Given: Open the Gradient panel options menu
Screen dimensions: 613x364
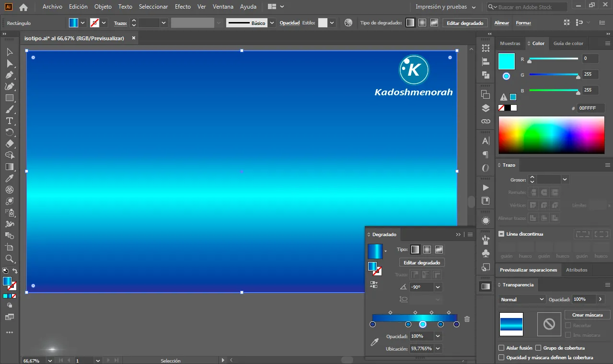Looking at the screenshot, I should pyautogui.click(x=470, y=235).
